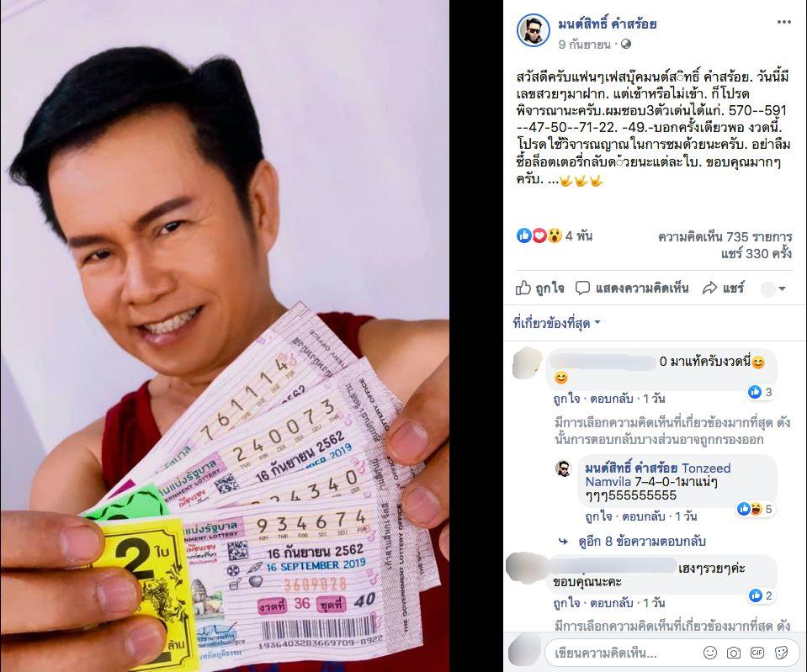The height and width of the screenshot is (672, 807).
Task: Expand to view 8 more replies
Action: [x=642, y=542]
